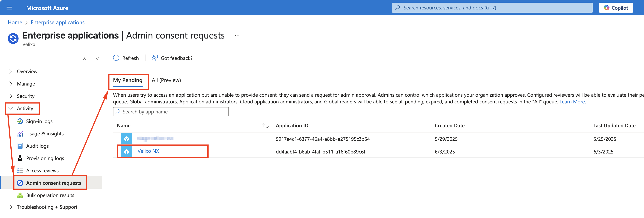Screen dimensions: 644x218
Task: Open Sign-in logs from sidebar
Action: tap(39, 122)
